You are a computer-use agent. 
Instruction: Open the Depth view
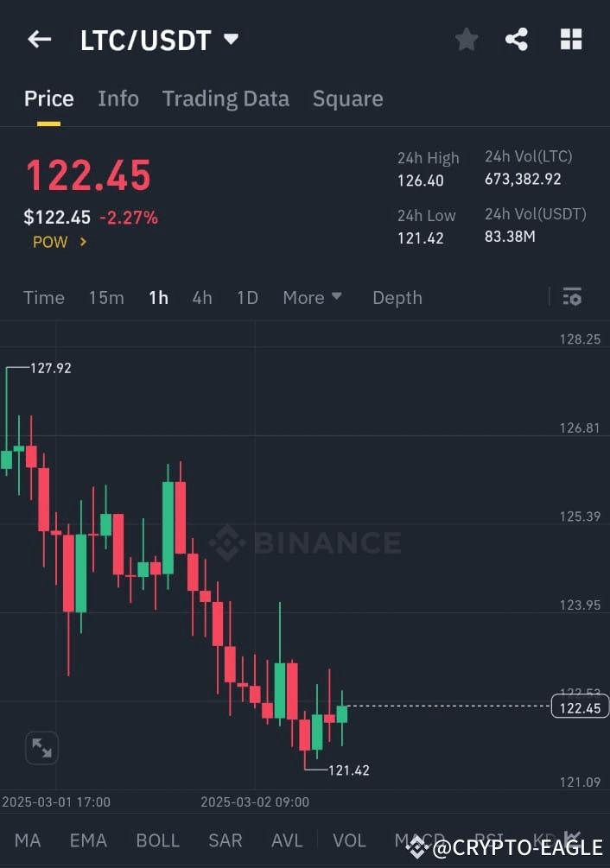[x=397, y=297]
